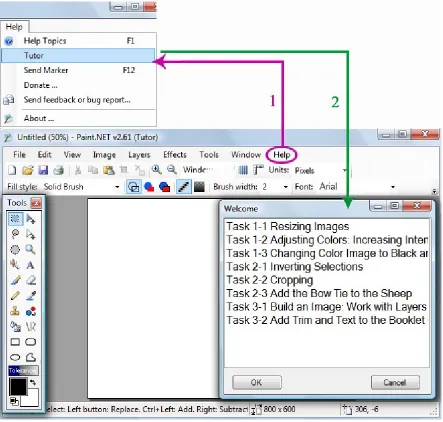Click the Cut scissors icon

pyautogui.click(x=78, y=170)
